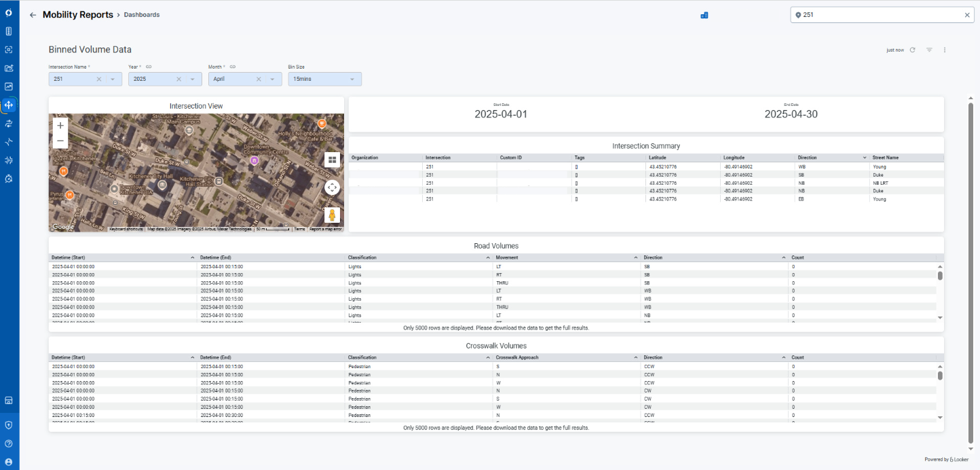The height and width of the screenshot is (470, 980).
Task: Select the highlighted navigation icon in the sidebar
Action: 9,105
